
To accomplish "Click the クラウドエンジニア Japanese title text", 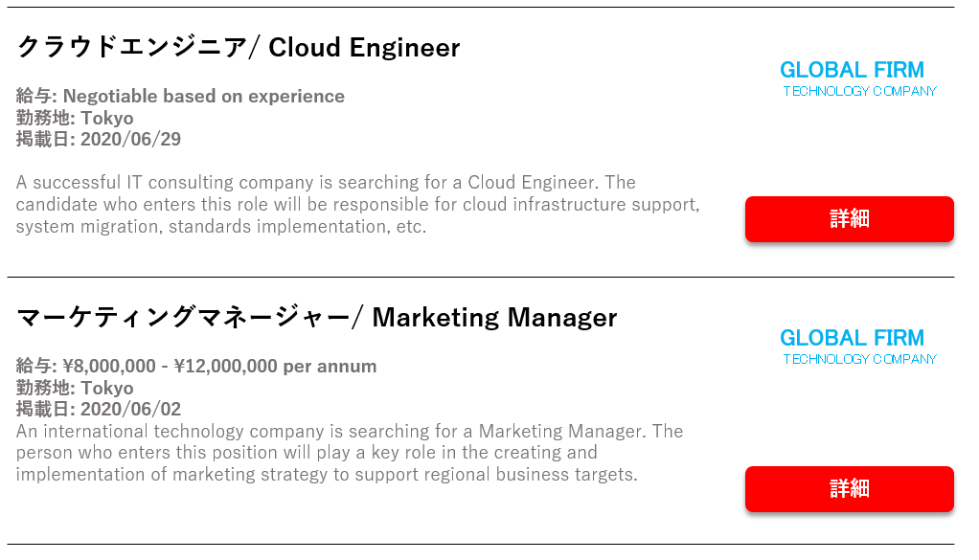I will tap(132, 48).
